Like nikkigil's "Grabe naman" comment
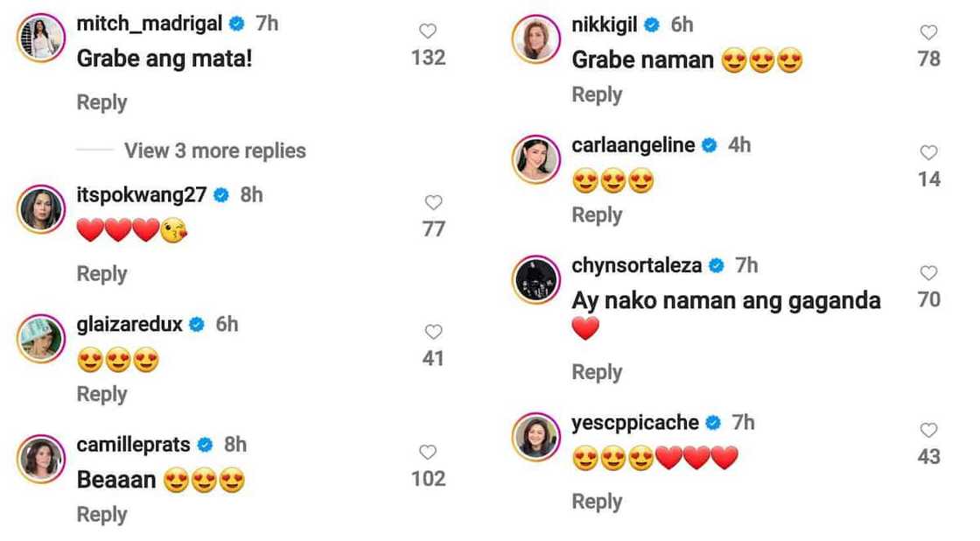 pyautogui.click(x=928, y=32)
